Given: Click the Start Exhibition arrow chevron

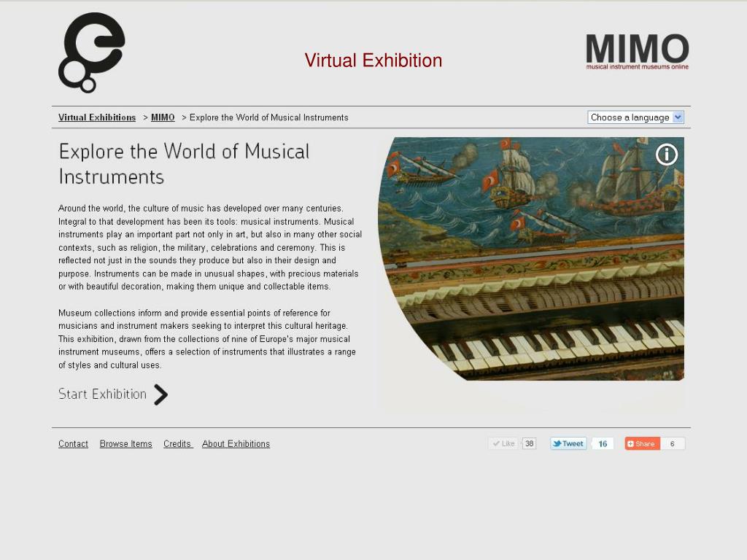Looking at the screenshot, I should coord(161,394).
